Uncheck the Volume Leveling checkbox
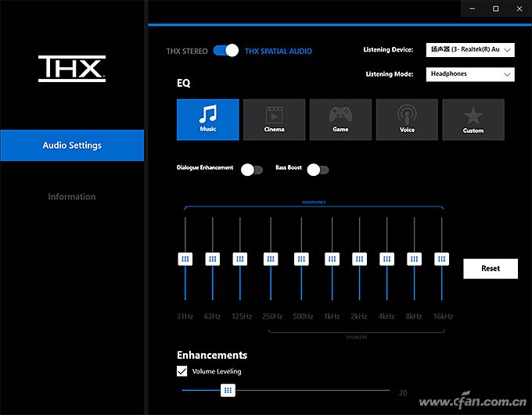 coord(182,371)
